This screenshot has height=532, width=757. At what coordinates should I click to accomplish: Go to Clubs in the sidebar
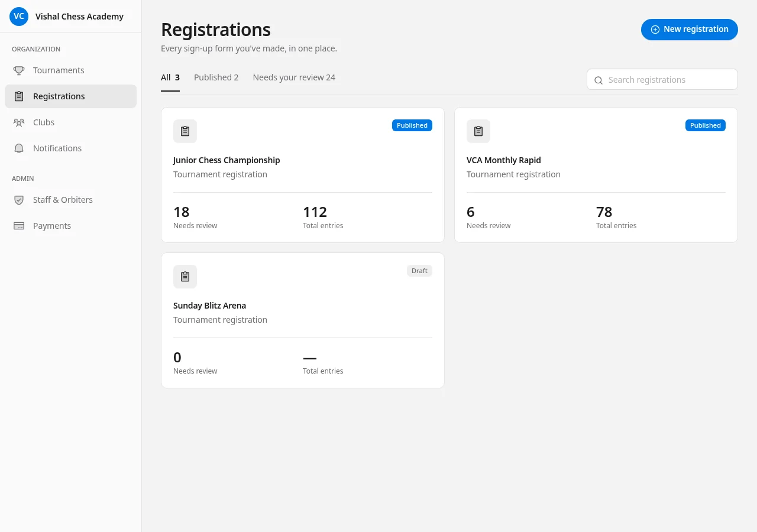click(x=71, y=122)
